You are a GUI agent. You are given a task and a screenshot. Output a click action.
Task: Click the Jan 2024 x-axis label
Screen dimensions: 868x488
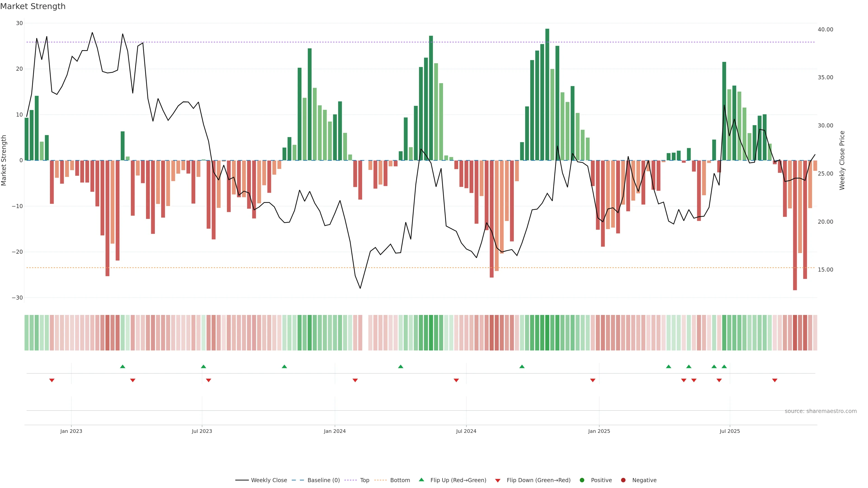pos(335,431)
